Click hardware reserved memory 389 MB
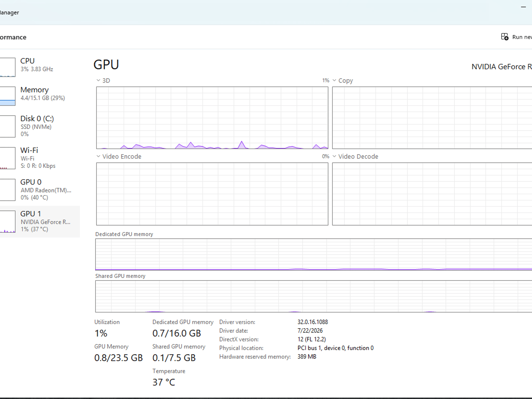This screenshot has width=532, height=399. click(x=307, y=357)
